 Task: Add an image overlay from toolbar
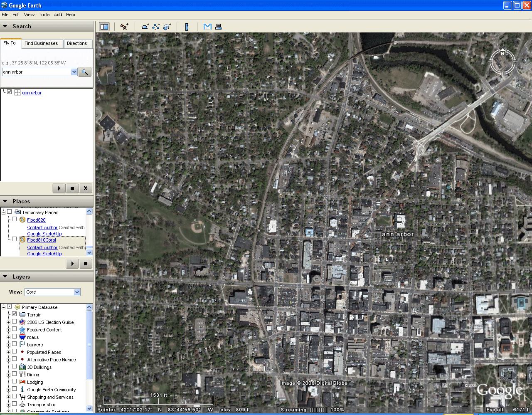click(167, 27)
